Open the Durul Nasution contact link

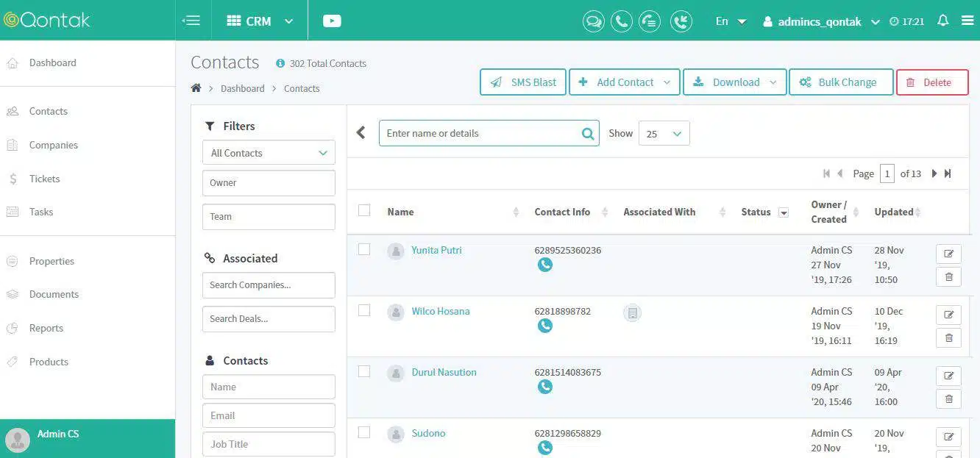coord(444,372)
